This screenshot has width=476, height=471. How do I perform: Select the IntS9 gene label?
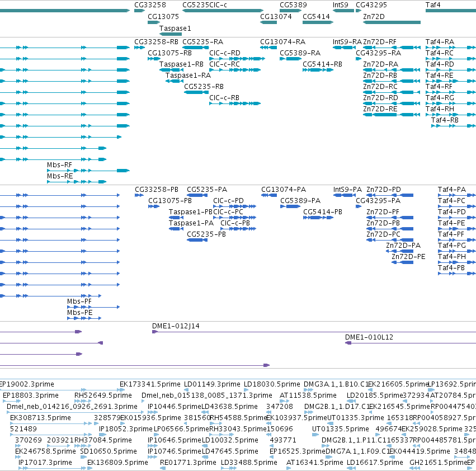click(340, 5)
